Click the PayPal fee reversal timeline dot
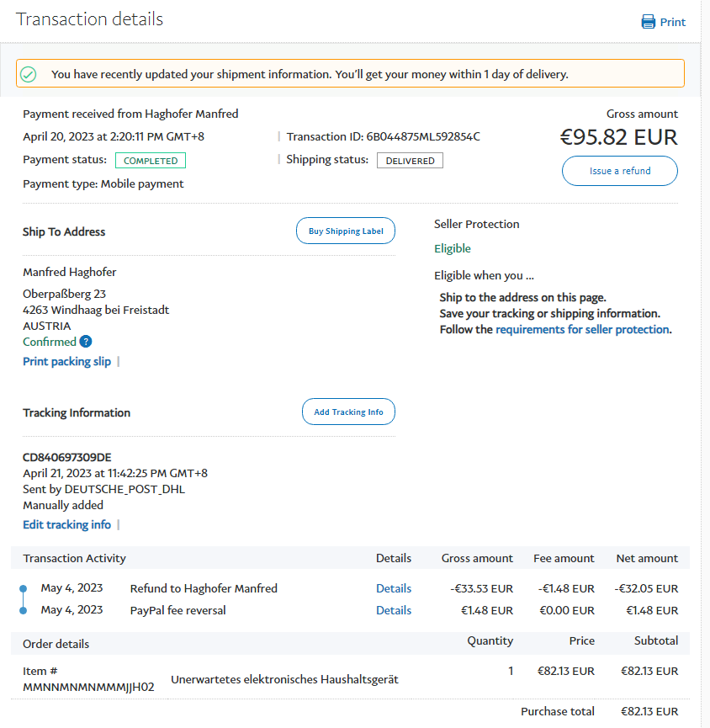Screen dimensions: 710x728 23,611
